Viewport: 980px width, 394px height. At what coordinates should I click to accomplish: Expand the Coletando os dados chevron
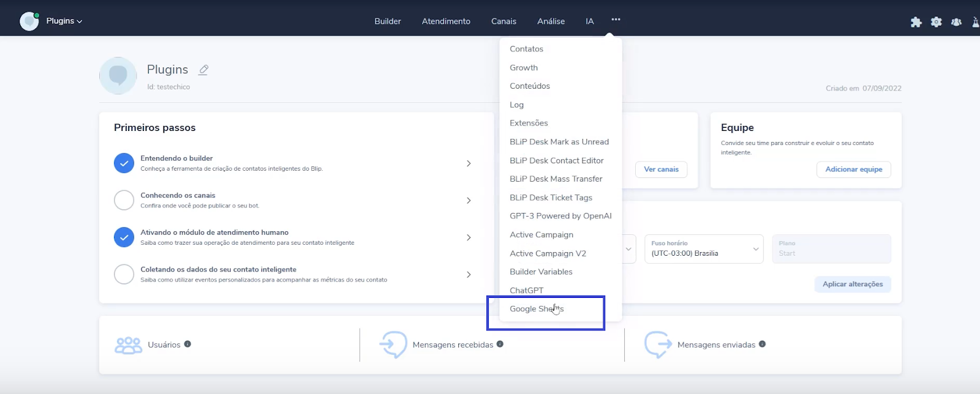[469, 274]
